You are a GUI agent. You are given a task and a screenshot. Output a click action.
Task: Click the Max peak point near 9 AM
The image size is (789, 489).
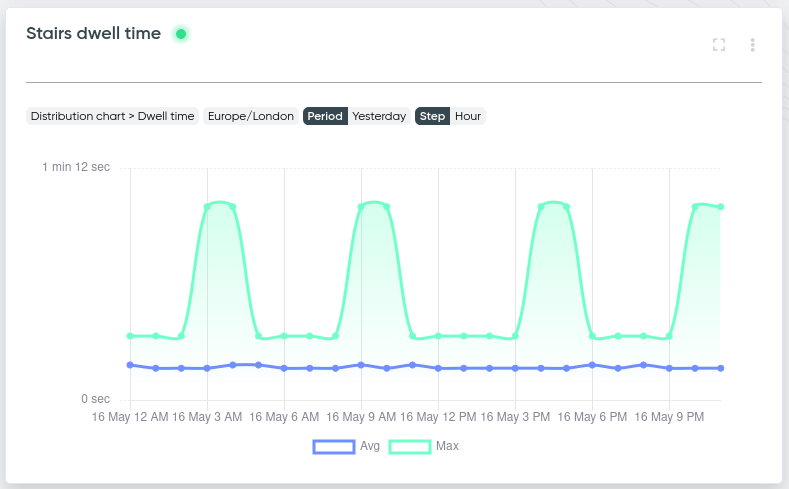pos(361,207)
